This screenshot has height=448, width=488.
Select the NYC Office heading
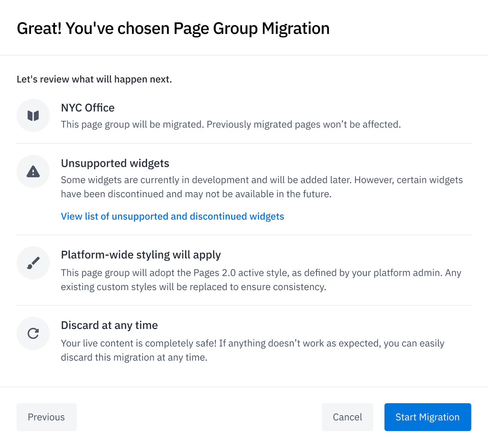(x=88, y=108)
